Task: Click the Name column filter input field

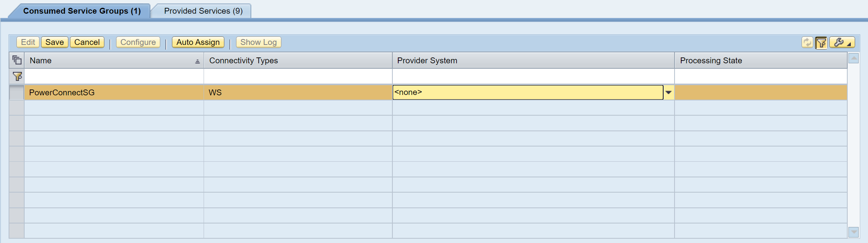Action: (x=114, y=77)
